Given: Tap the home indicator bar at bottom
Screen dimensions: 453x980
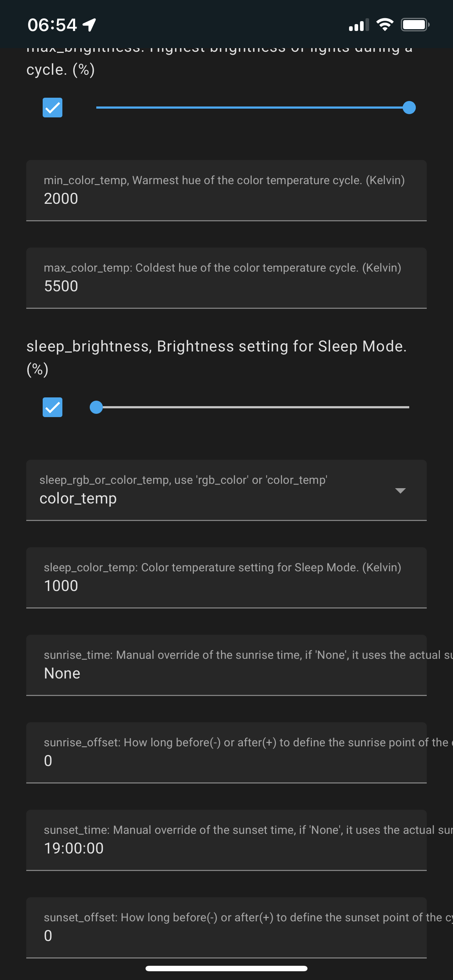Looking at the screenshot, I should 226,968.
